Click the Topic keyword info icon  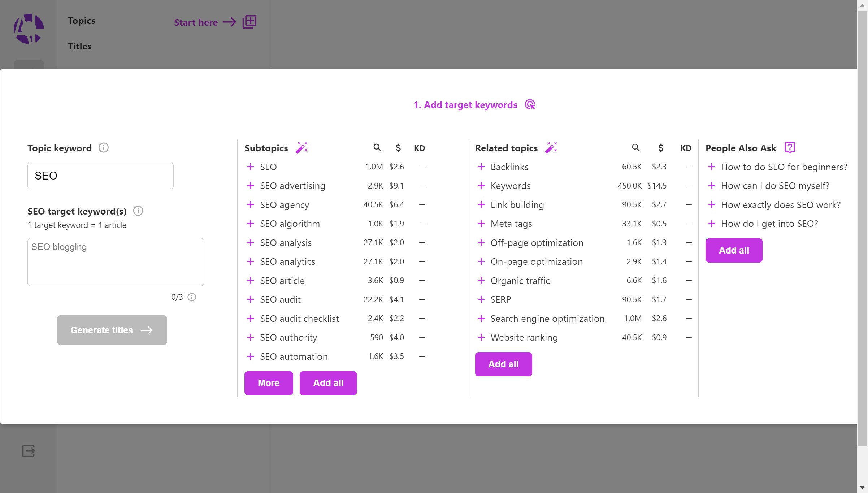coord(104,148)
